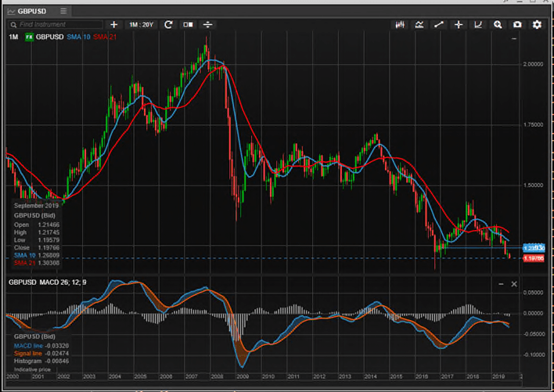Click the magnifier in Find Instrument box

tap(14, 25)
